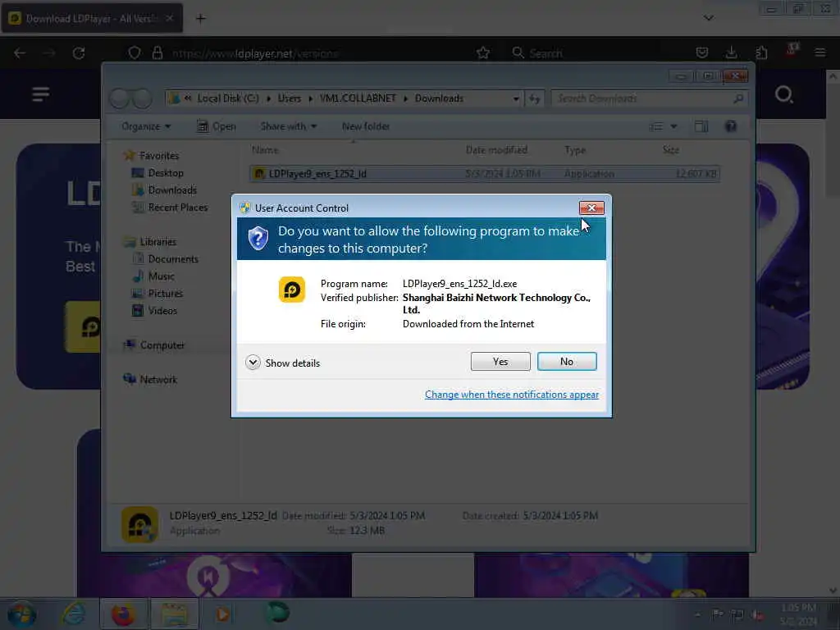The width and height of the screenshot is (840, 630).
Task: Click VM1.COLLABNET in breadcrumb
Action: click(358, 98)
